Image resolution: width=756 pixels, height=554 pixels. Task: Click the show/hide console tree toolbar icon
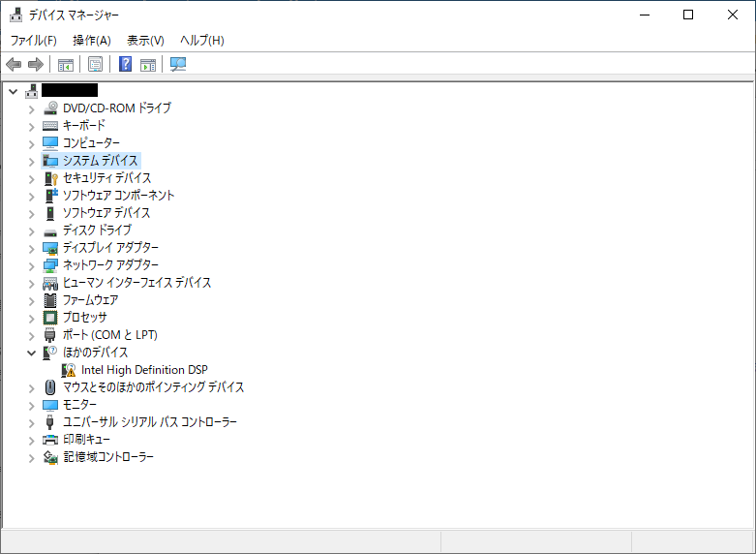(x=66, y=64)
